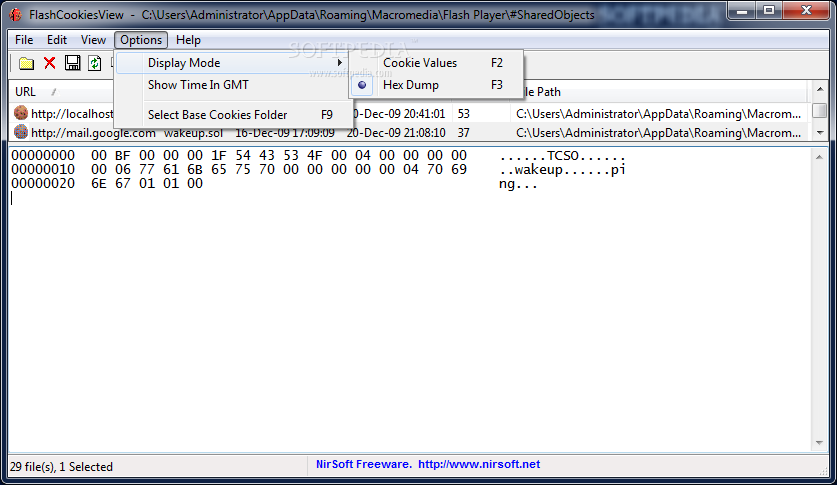The width and height of the screenshot is (837, 485).
Task: Open the File menu
Action: [x=24, y=40]
